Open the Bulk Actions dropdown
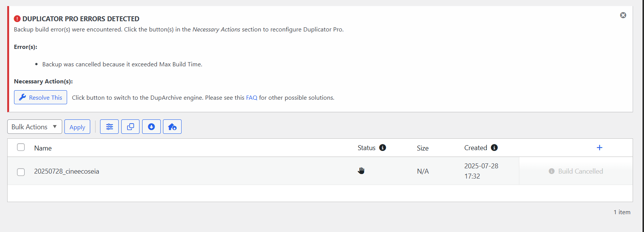The height and width of the screenshot is (232, 644). (34, 127)
